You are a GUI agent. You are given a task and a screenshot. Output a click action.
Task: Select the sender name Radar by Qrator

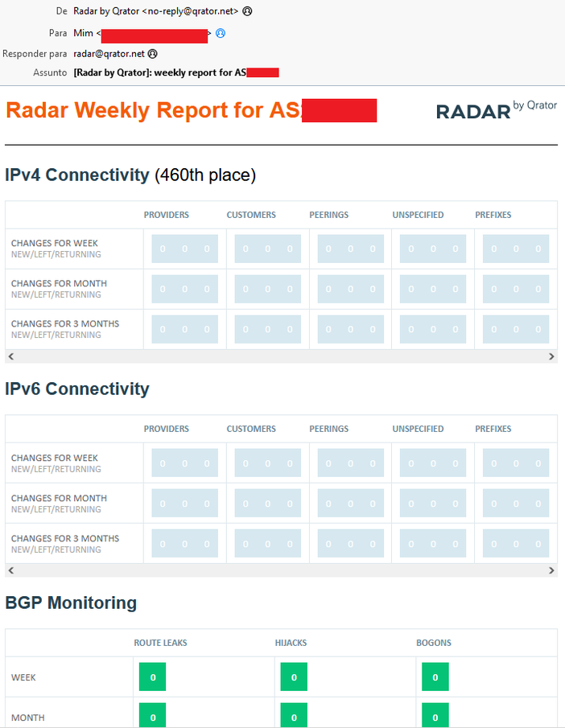(106, 11)
